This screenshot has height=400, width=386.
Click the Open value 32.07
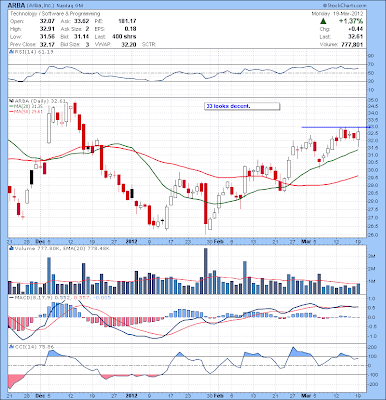click(x=46, y=21)
